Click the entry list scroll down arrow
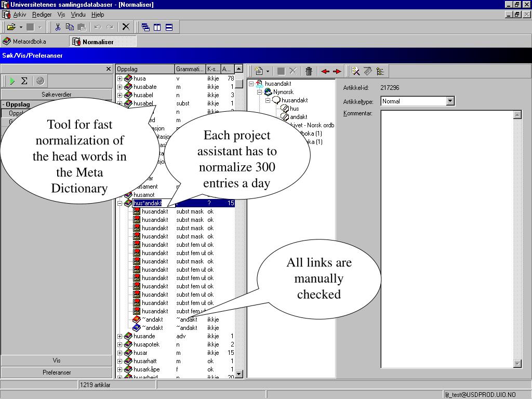532x399 pixels. (239, 374)
